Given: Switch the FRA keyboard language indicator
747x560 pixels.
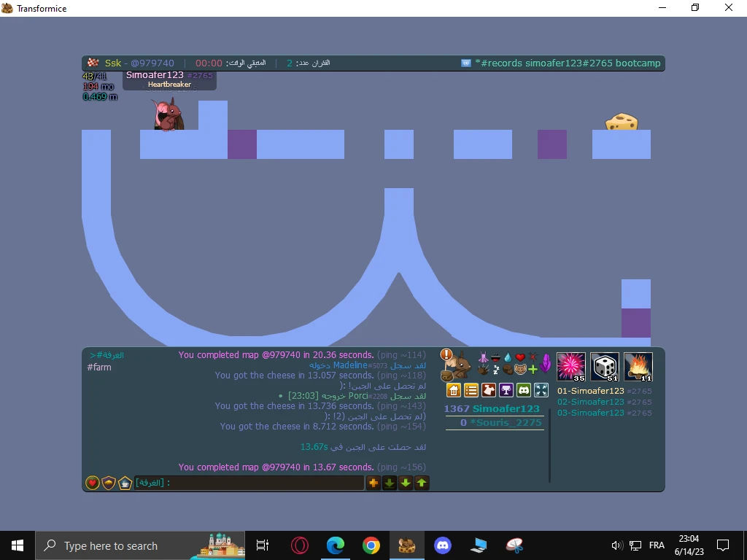Looking at the screenshot, I should point(657,545).
